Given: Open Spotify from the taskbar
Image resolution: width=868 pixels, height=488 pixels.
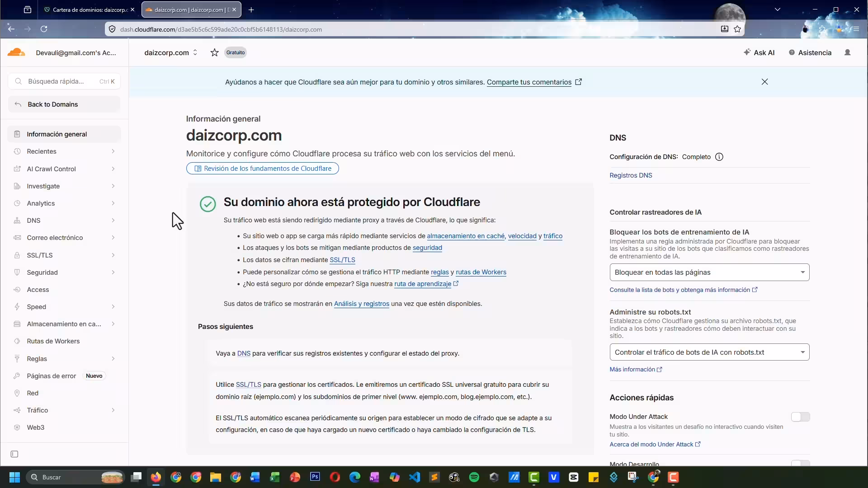Looking at the screenshot, I should click(474, 477).
